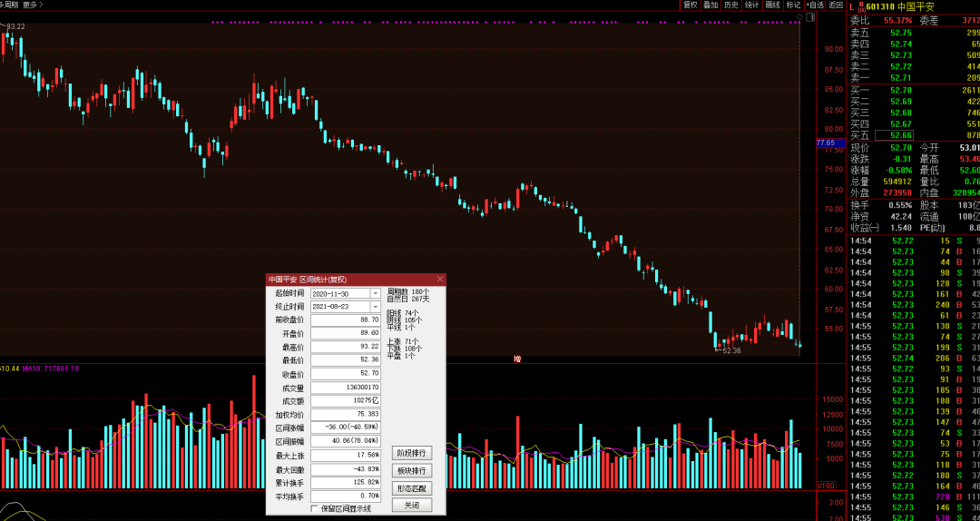Click the 板块排行 button

411,470
